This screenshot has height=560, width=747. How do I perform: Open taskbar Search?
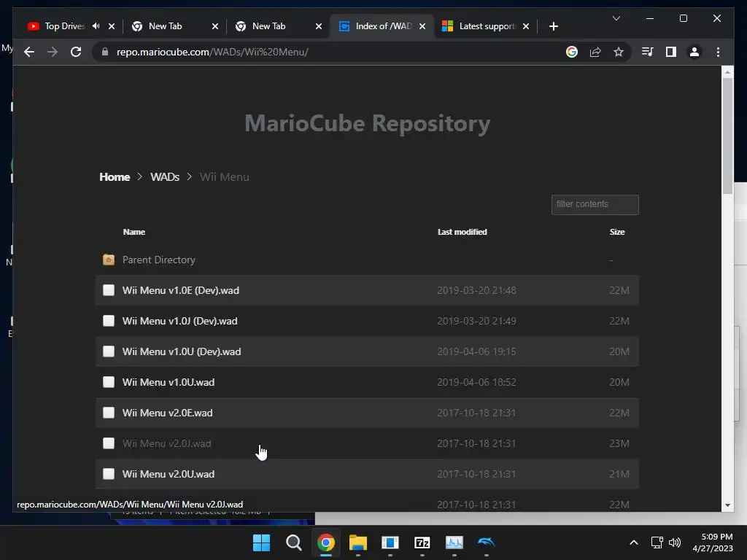point(293,542)
